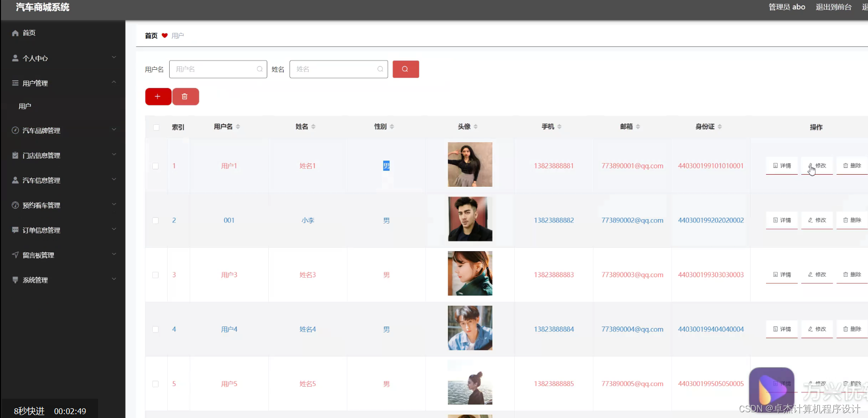The image size is (868, 418).
Task: Expand the 系统管理 chevron
Action: click(x=114, y=279)
